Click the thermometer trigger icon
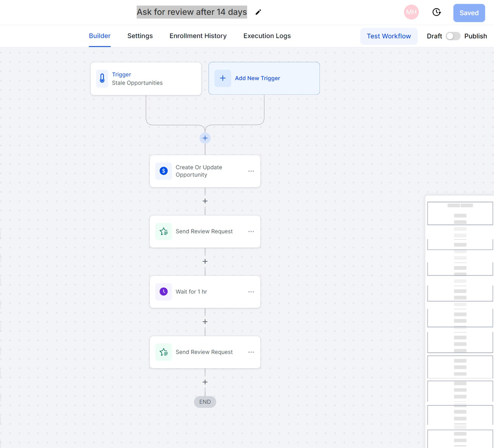Image resolution: width=494 pixels, height=448 pixels. pos(102,78)
